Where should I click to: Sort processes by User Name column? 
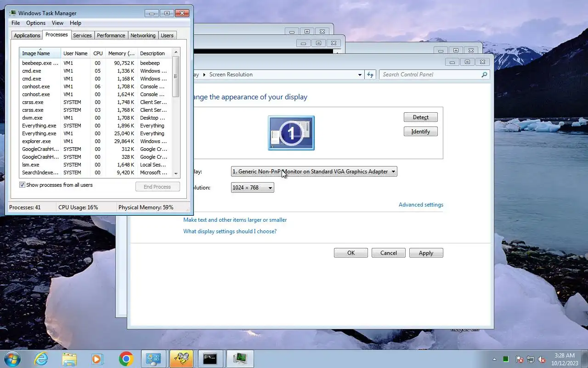[x=75, y=53]
